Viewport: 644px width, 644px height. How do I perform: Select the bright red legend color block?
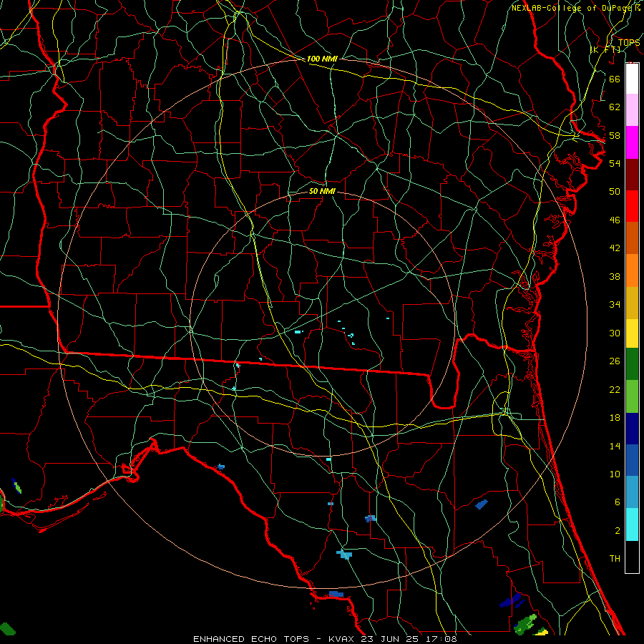pos(632,206)
